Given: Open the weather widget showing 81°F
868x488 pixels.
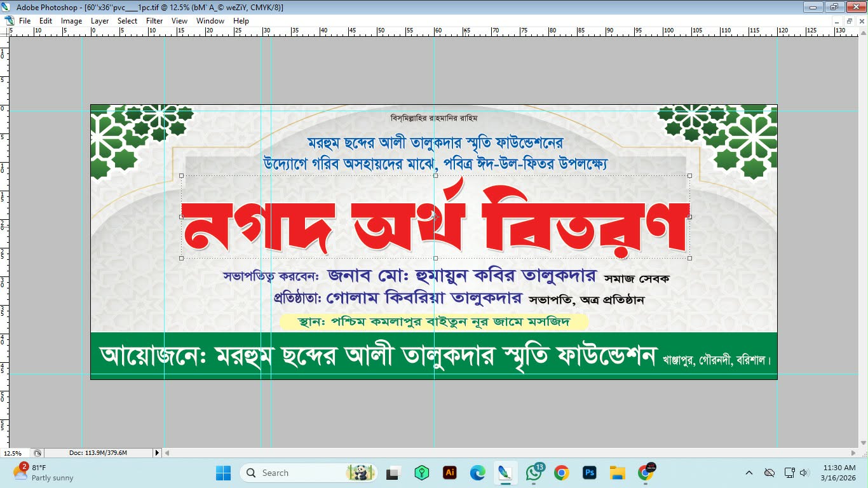Looking at the screenshot, I should [x=43, y=473].
